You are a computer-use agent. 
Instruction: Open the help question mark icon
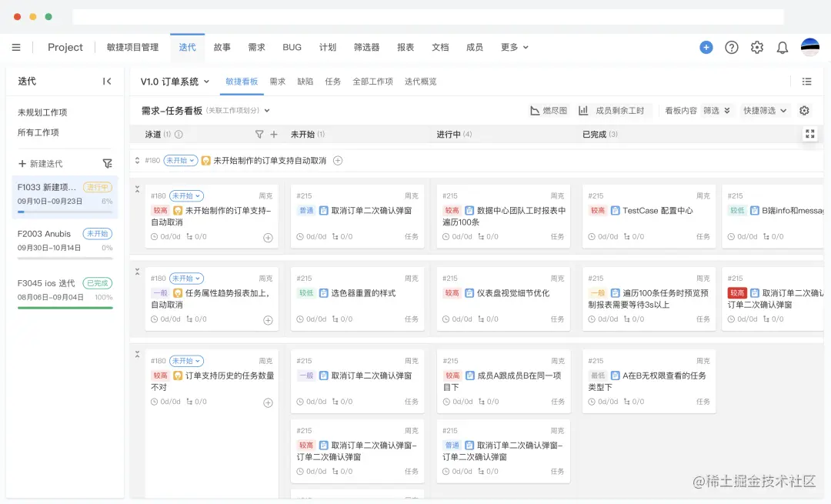coord(732,47)
